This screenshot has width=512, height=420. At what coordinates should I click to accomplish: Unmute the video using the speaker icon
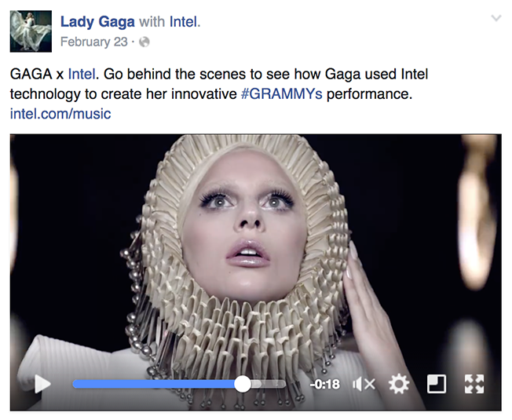[364, 385]
